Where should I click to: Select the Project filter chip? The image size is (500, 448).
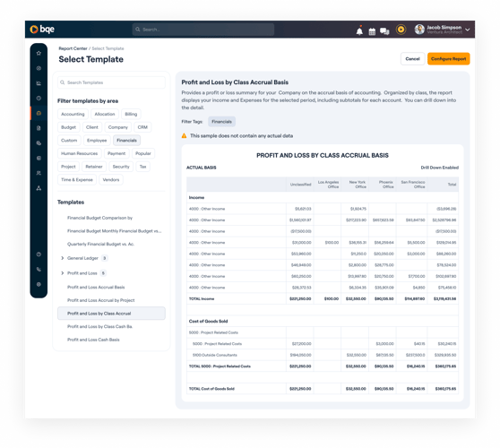[69, 167]
